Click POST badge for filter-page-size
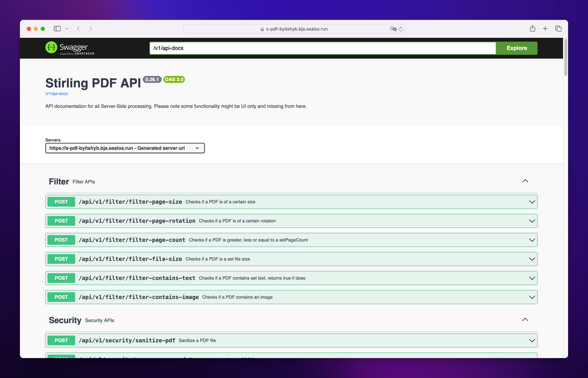Viewport: 588px width, 378px height. coord(61,202)
